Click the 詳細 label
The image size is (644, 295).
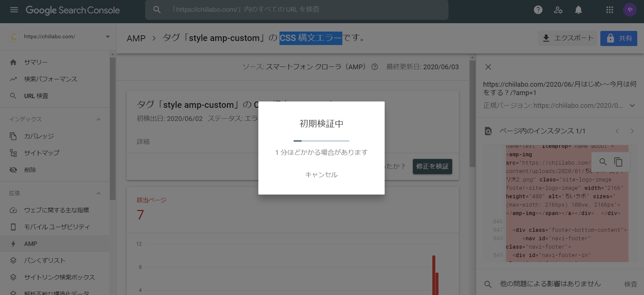point(143,142)
